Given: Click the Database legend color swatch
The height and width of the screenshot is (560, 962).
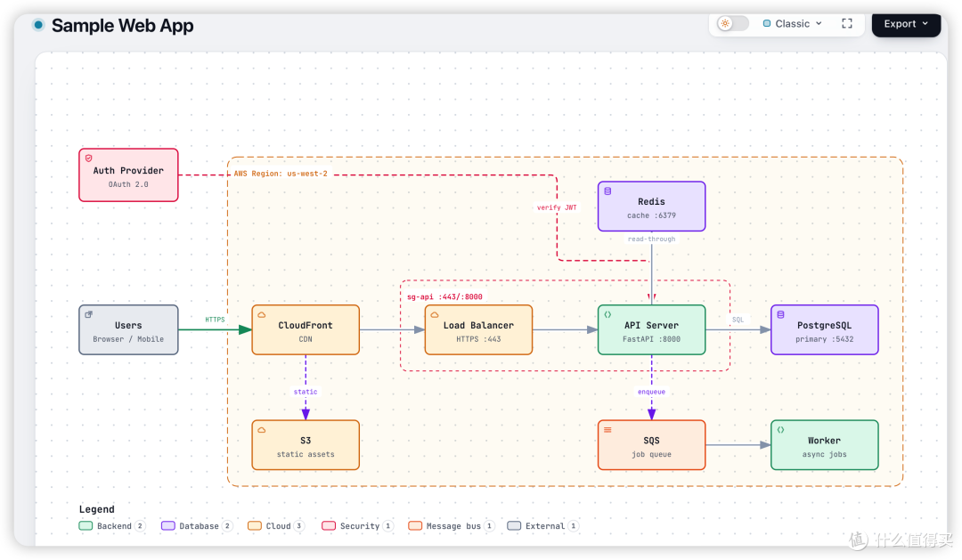Looking at the screenshot, I should [x=168, y=525].
